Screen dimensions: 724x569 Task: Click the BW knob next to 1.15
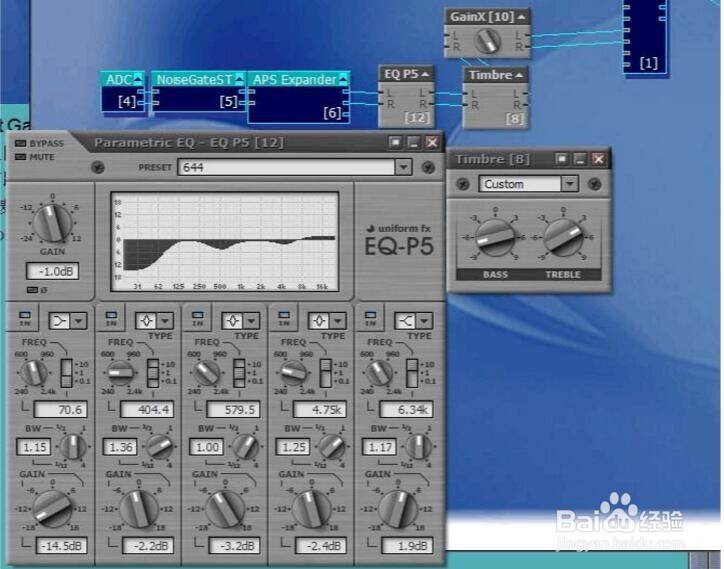coord(73,447)
